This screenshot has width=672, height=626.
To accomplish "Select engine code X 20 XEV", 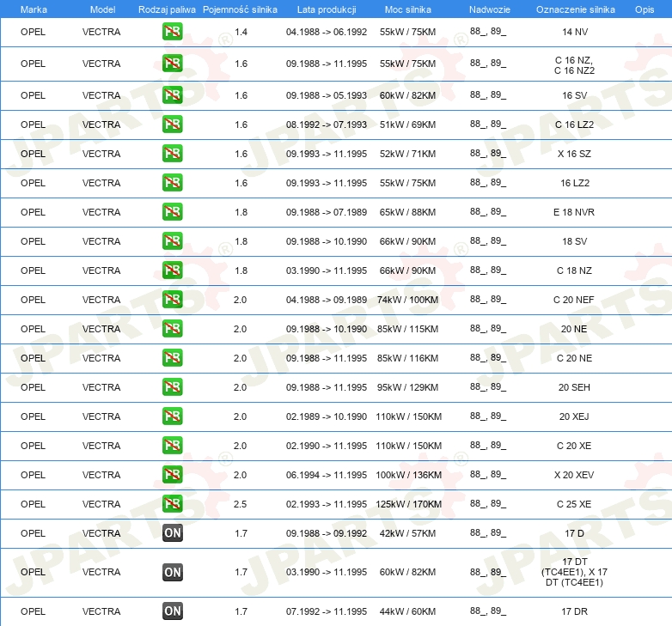I will [x=574, y=475].
